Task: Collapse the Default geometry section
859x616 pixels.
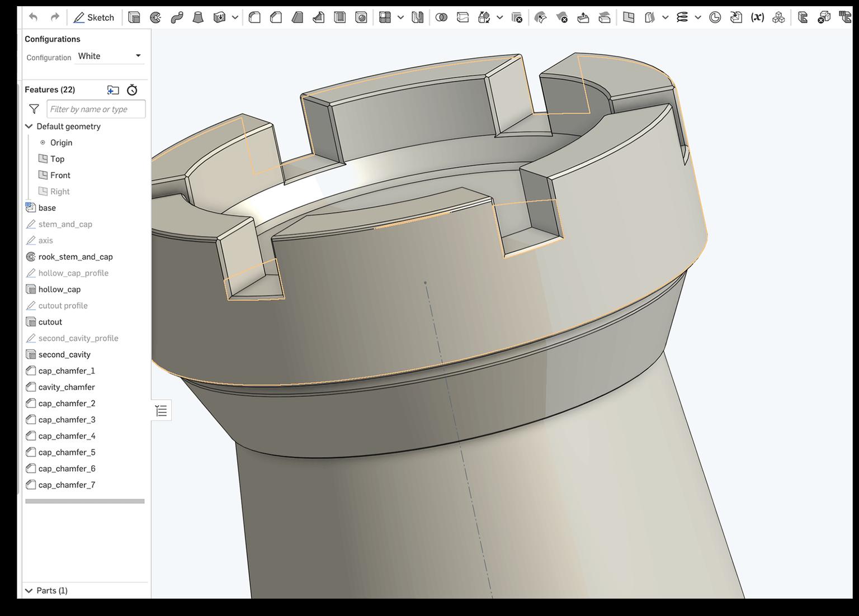Action: (x=29, y=126)
